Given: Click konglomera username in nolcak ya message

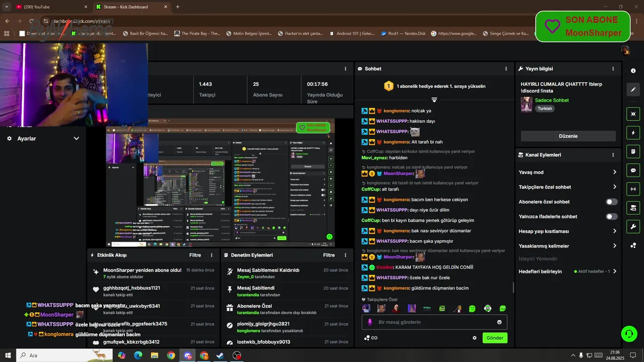Looking at the screenshot, I should click(x=396, y=111).
